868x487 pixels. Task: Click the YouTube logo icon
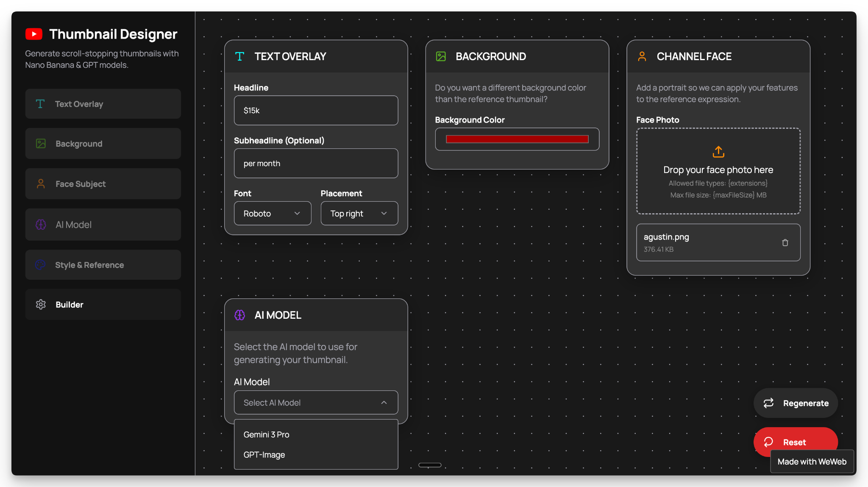click(34, 34)
